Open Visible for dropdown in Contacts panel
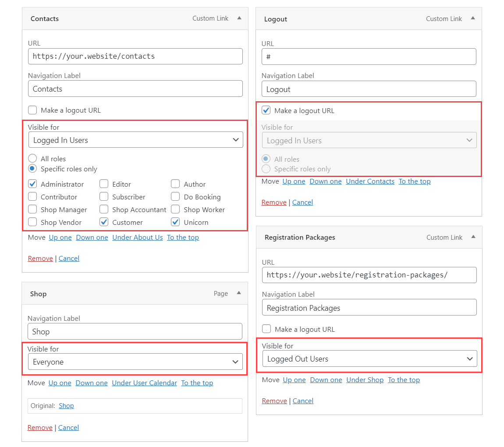Viewport: 504px width, 447px height. [x=135, y=140]
